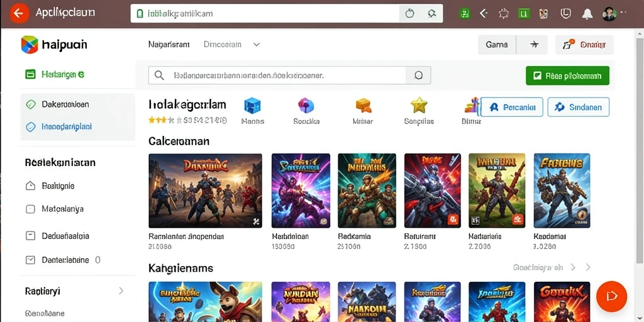644x322 pixels.
Task: Click the Dinaiar button
Action: [584, 45]
